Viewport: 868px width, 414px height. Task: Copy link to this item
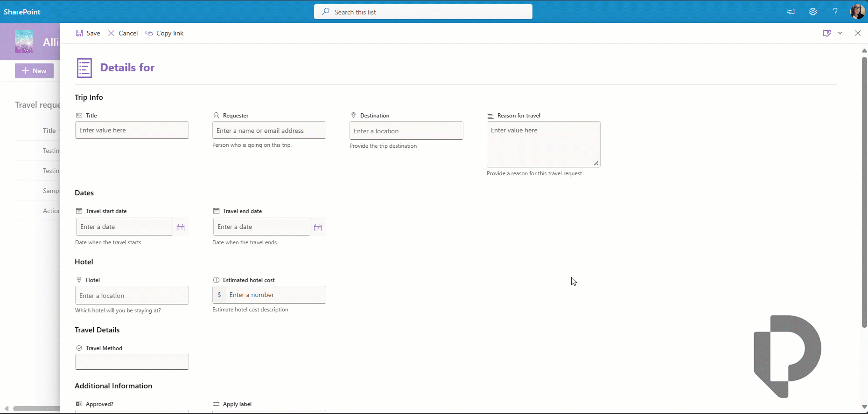coord(164,33)
